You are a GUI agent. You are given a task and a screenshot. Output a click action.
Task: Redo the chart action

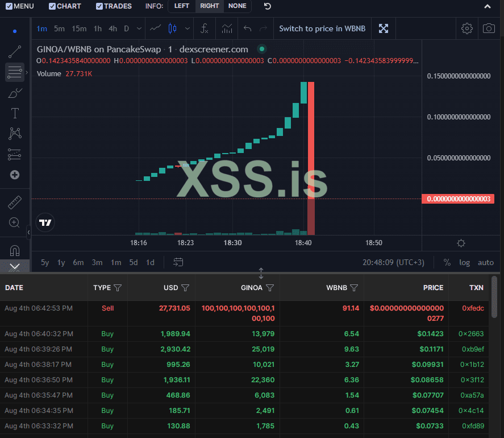[x=263, y=28]
